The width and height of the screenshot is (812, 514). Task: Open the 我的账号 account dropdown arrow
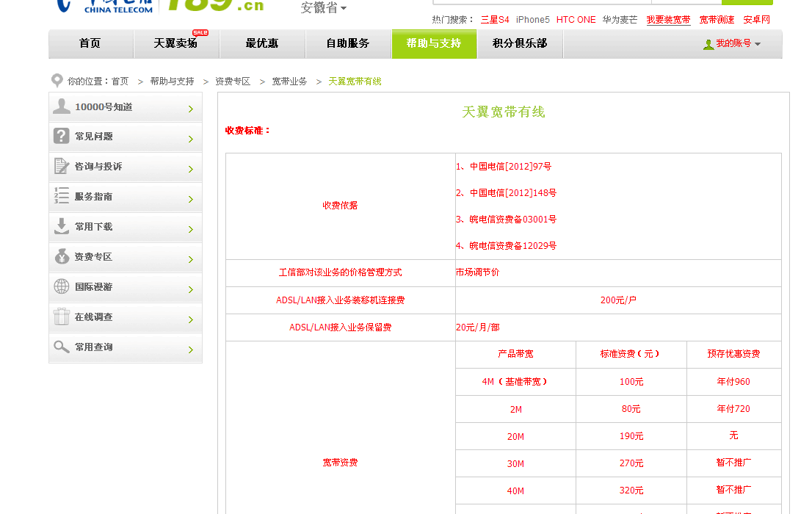coord(758,44)
